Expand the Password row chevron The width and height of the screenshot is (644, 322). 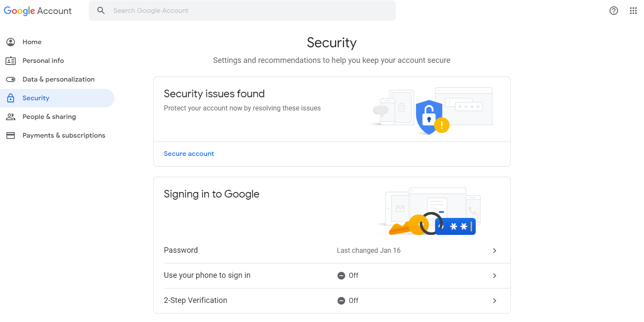pyautogui.click(x=494, y=251)
